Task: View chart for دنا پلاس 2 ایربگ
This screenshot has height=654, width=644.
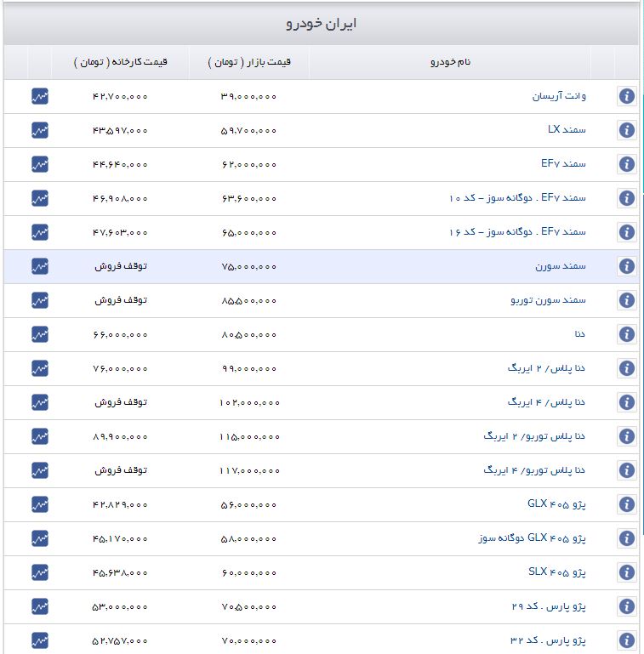Action: coord(40,368)
